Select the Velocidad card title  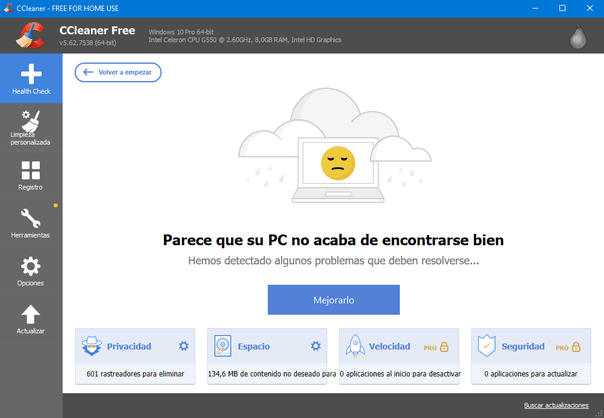click(389, 346)
